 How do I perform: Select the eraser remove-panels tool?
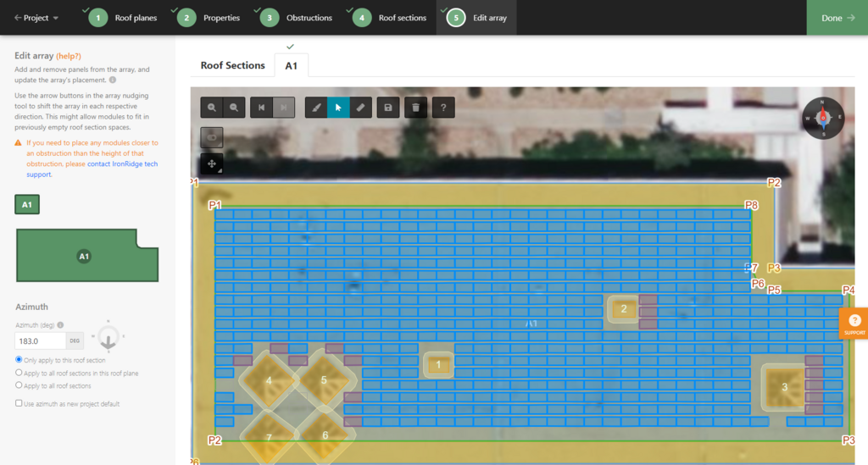point(360,108)
